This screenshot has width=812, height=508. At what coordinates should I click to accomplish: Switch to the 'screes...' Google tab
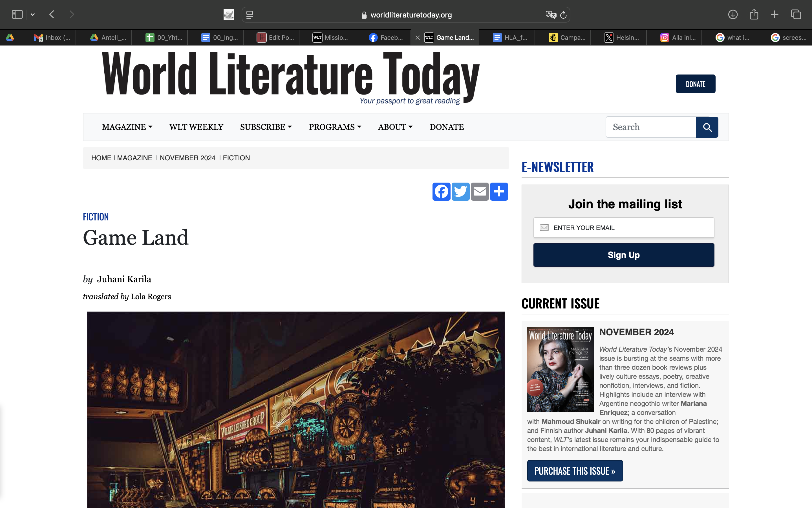pyautogui.click(x=785, y=38)
